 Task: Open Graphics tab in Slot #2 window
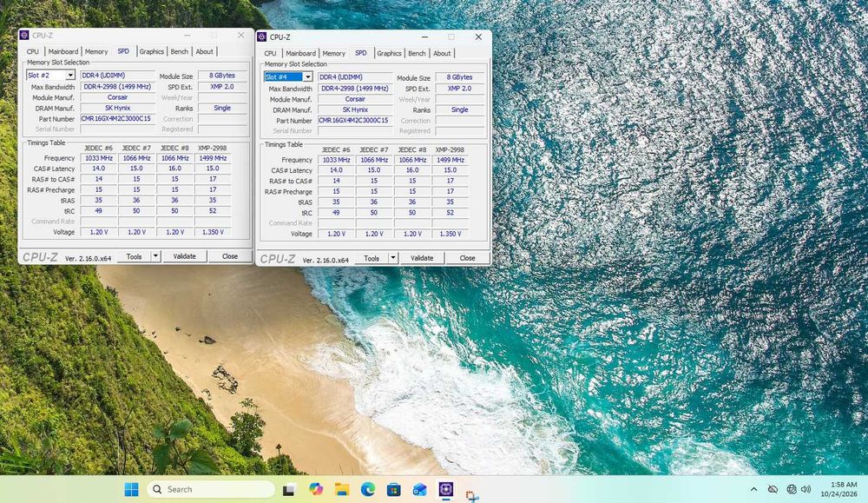pos(152,51)
